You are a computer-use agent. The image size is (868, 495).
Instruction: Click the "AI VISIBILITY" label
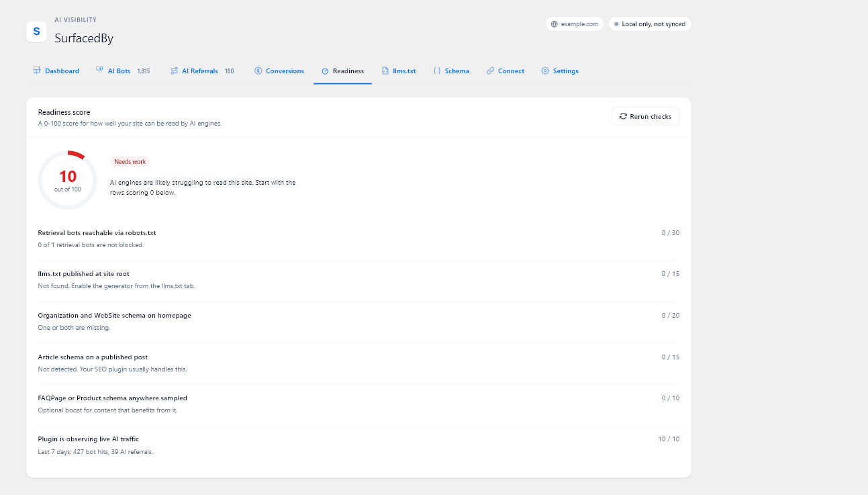75,20
